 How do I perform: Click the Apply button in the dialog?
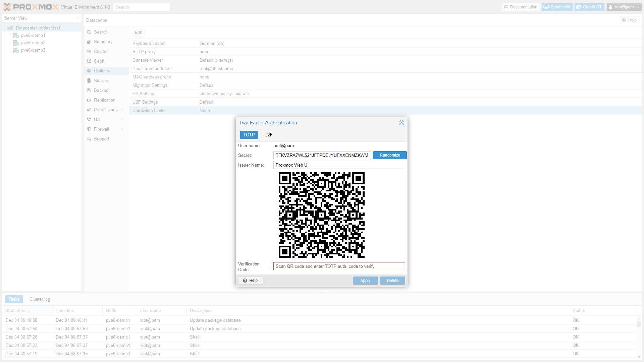[365, 281]
